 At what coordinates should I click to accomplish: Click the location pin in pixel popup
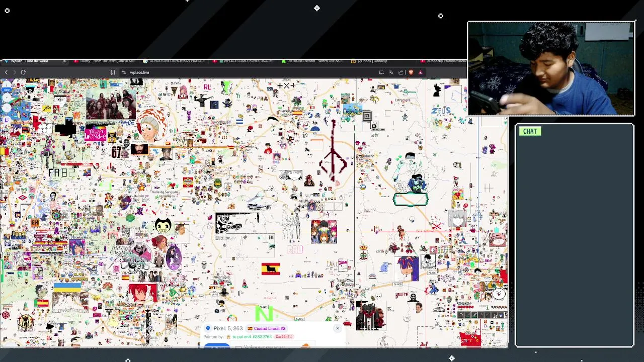[x=208, y=328]
